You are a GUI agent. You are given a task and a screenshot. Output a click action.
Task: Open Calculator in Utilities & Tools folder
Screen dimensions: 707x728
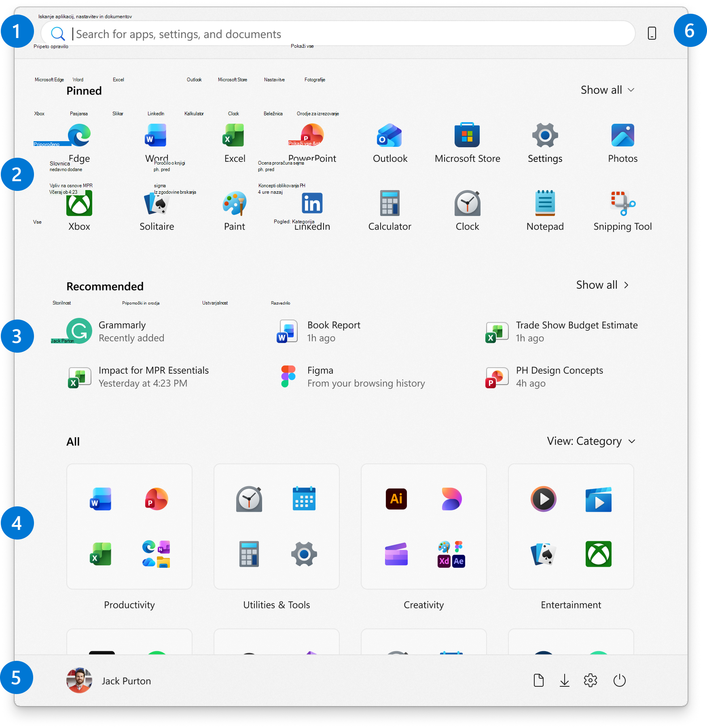coord(249,554)
